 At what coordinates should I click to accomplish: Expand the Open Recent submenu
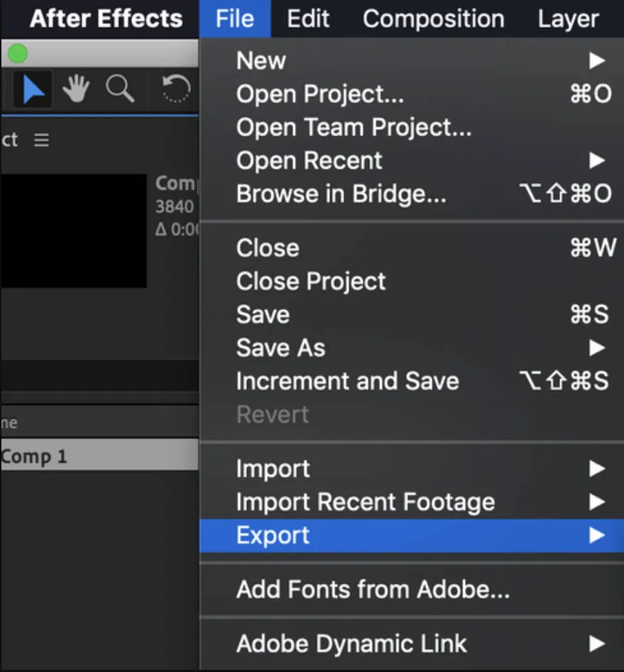click(309, 160)
